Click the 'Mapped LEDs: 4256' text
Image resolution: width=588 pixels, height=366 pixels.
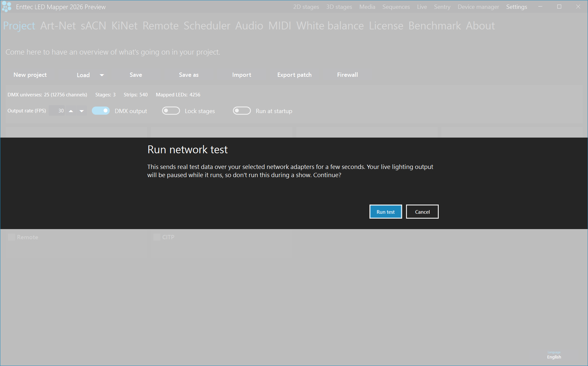point(178,95)
